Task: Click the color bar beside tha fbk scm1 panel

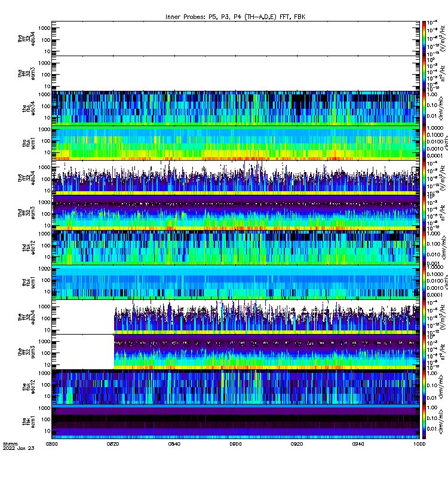Action: pyautogui.click(x=424, y=143)
